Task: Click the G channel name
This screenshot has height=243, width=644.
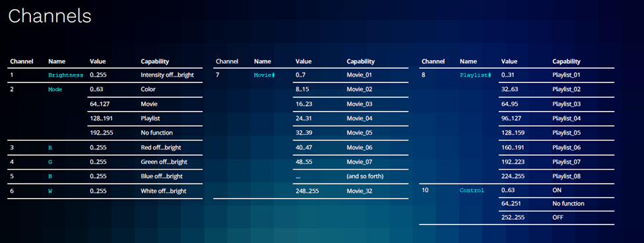Action: (50, 162)
